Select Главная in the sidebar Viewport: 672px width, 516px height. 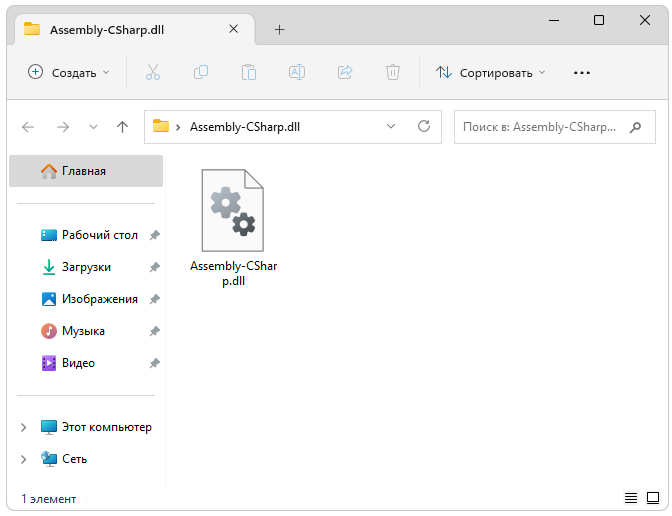pos(86,171)
